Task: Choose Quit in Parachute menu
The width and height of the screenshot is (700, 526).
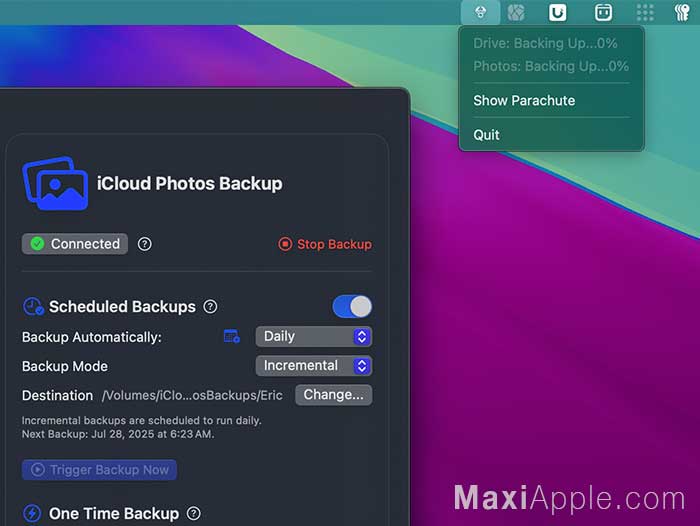Action: (x=486, y=135)
